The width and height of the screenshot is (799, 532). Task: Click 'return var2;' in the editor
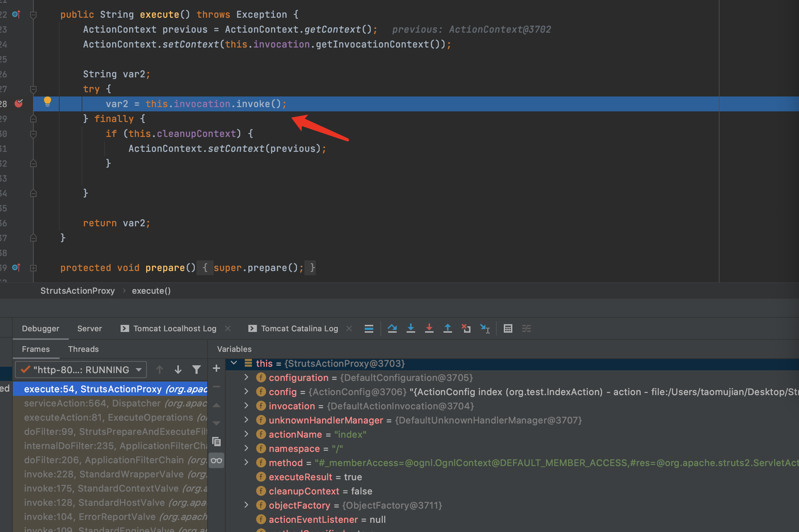coord(117,223)
